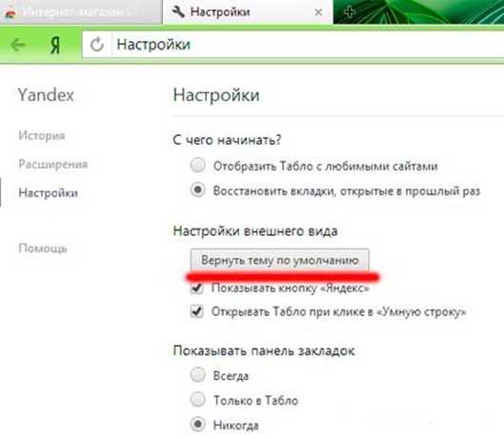Open Помощь in the sidebar
This screenshot has width=504, height=439.
[43, 248]
